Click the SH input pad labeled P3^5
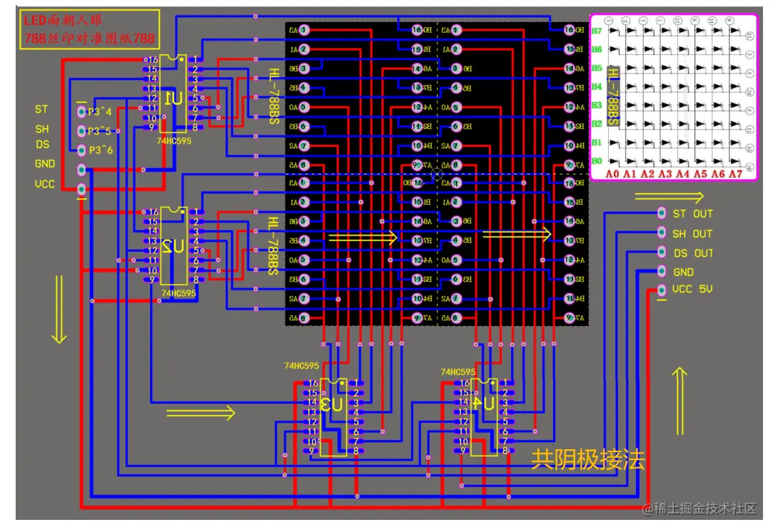This screenshot has height=532, width=773. click(x=82, y=131)
